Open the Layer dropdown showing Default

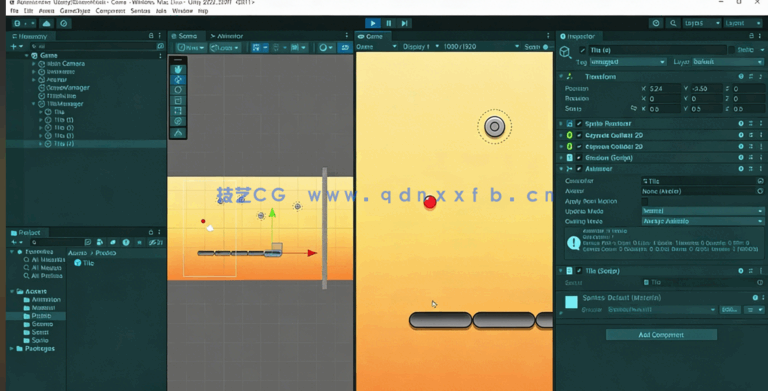pyautogui.click(x=727, y=62)
